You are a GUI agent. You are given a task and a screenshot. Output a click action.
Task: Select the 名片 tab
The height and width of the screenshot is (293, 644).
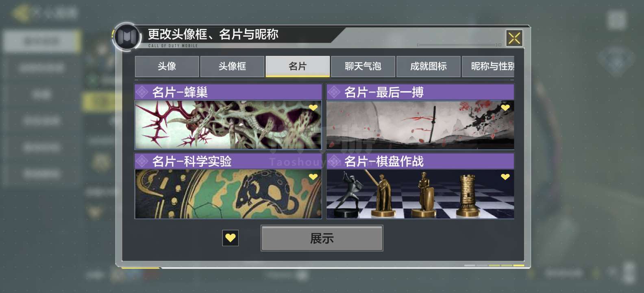298,66
